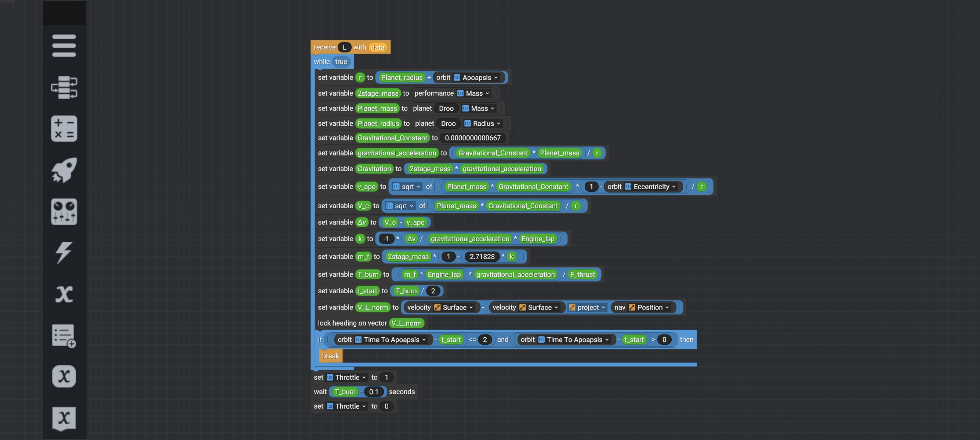Open the Variables x icon

click(x=64, y=294)
